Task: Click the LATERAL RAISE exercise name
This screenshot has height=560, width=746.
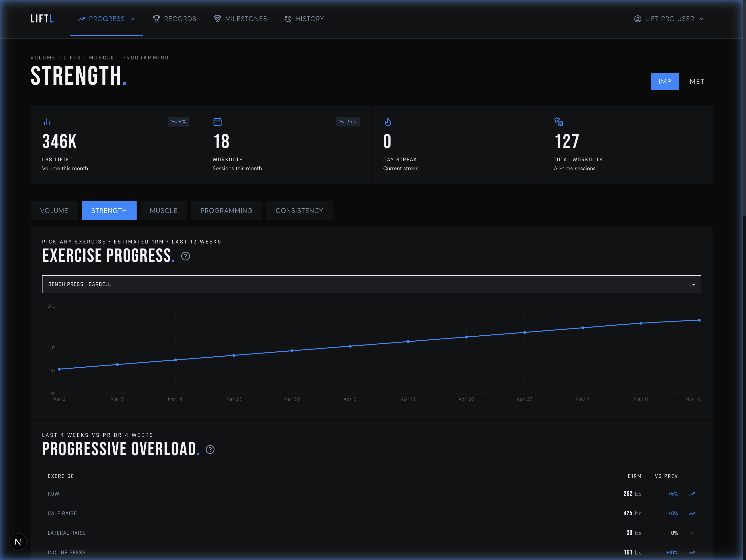Action: pyautogui.click(x=67, y=533)
